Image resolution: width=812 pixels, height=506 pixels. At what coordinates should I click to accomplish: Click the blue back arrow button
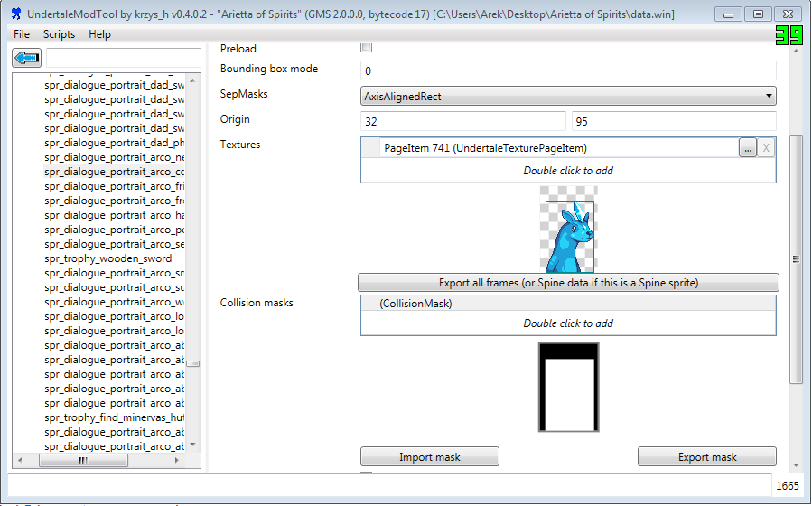[27, 59]
